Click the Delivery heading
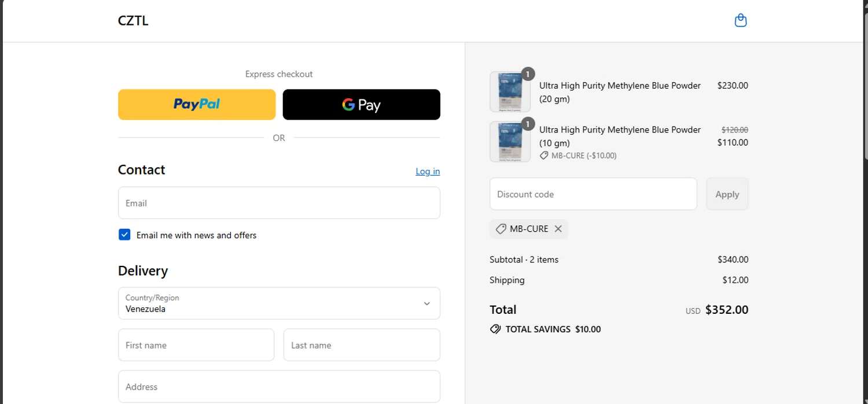The image size is (868, 404). [143, 271]
